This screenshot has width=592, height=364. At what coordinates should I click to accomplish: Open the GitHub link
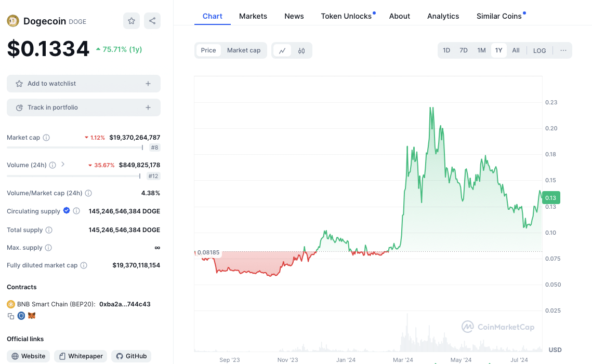[131, 356]
